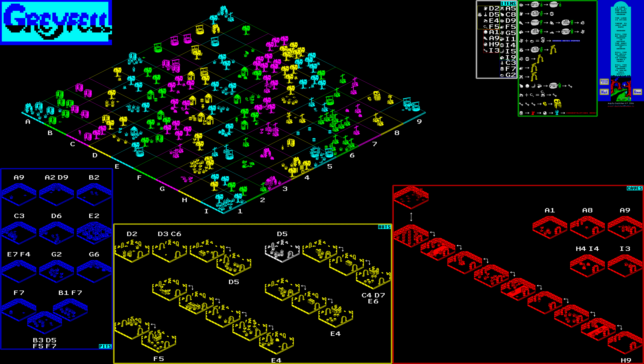The image size is (644, 364).
Task: Click the cherries icon next to I1
Action: tap(502, 39)
